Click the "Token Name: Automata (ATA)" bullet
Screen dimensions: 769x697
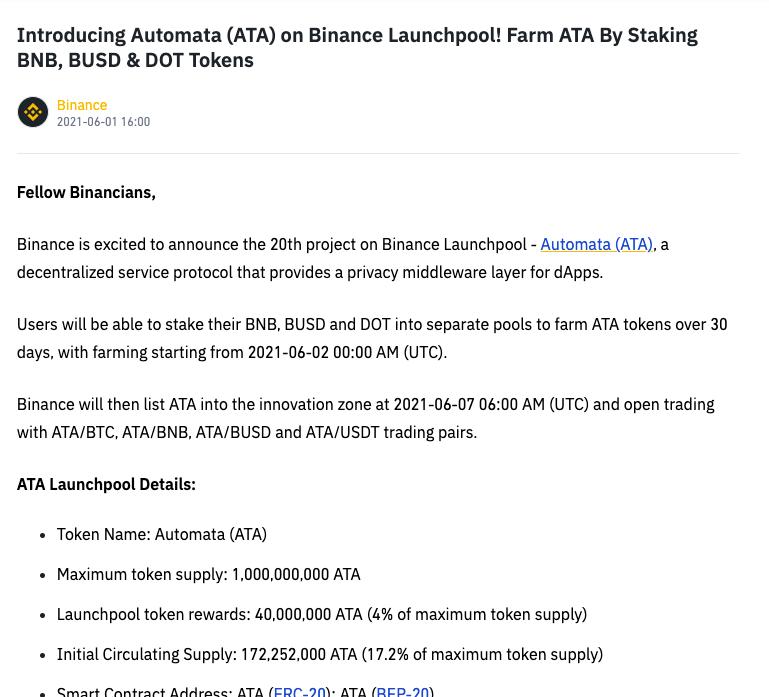point(161,534)
